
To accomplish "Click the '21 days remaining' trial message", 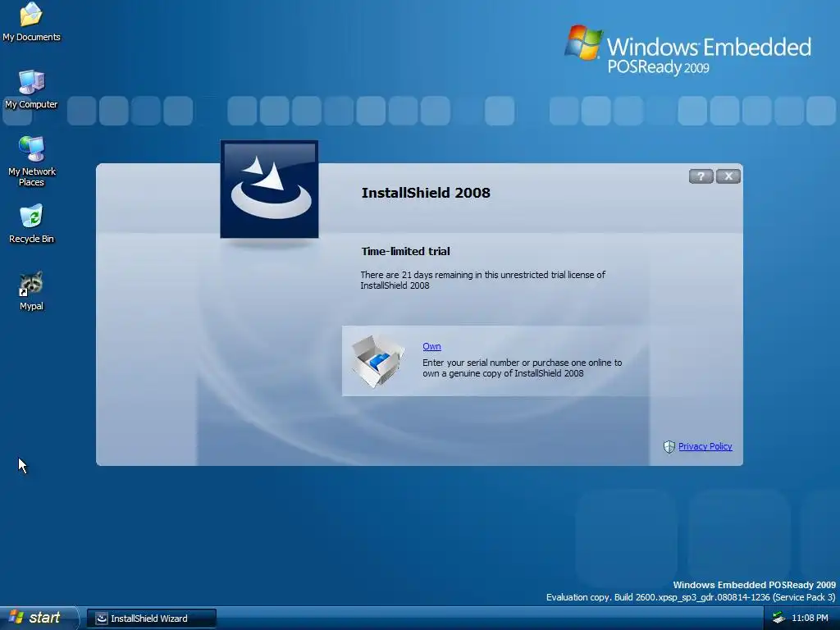I will pyautogui.click(x=482, y=281).
